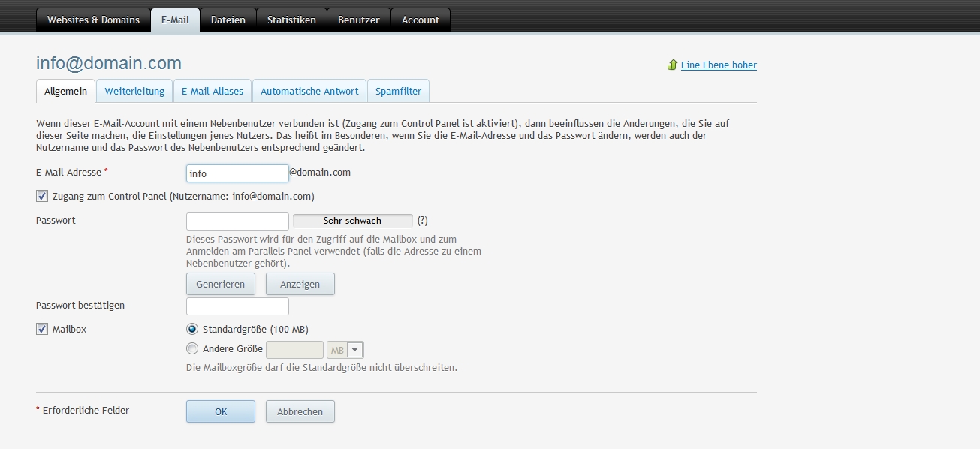Click the (?) password help hint

[423, 221]
